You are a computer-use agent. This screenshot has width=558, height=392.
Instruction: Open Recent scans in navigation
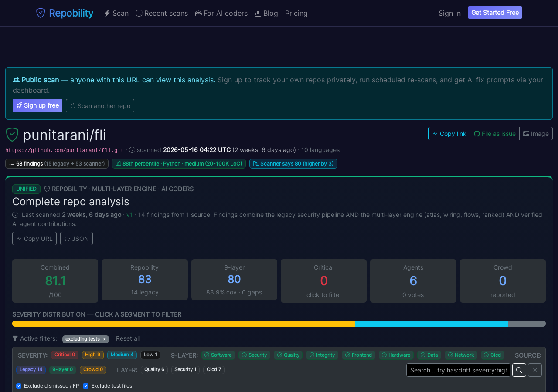pos(162,13)
